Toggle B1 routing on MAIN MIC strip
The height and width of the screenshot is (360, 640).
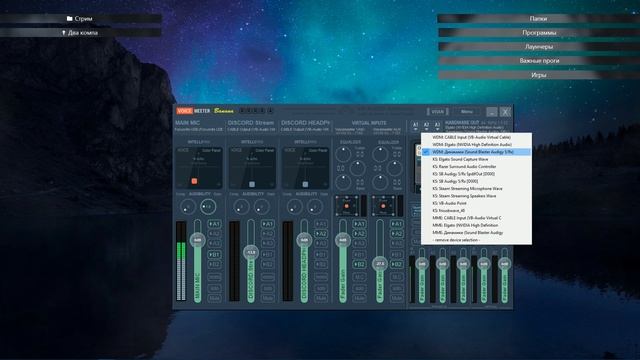click(214, 254)
